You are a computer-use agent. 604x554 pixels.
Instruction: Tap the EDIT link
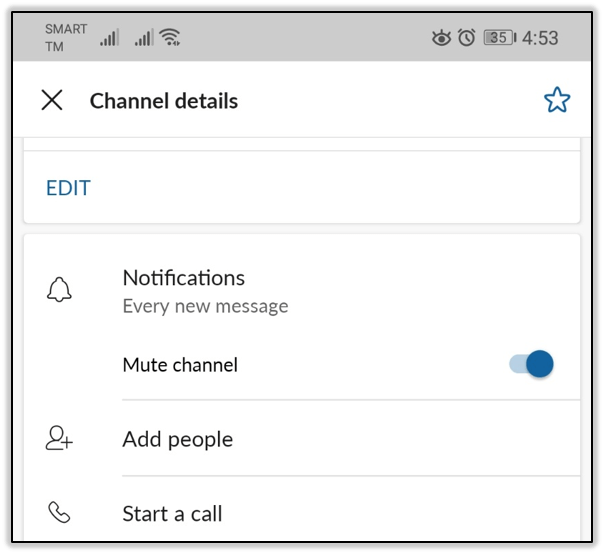[x=68, y=188]
